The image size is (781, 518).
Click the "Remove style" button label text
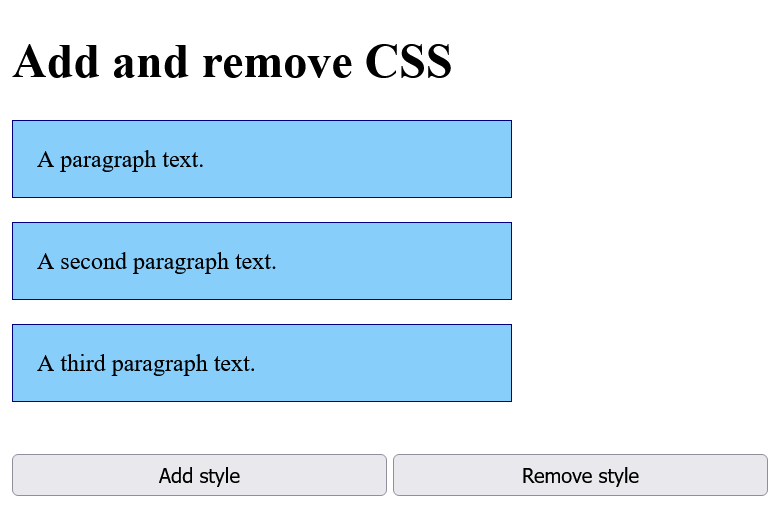pos(580,475)
